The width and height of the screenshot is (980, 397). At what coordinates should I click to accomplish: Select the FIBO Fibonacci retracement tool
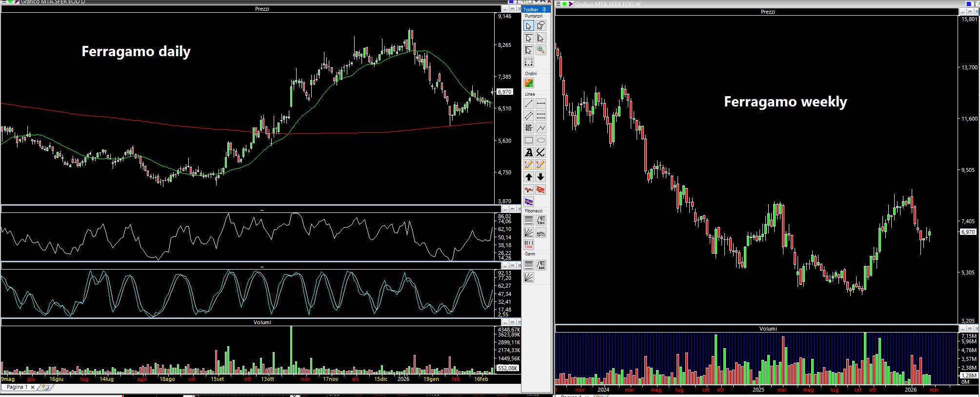[540, 221]
